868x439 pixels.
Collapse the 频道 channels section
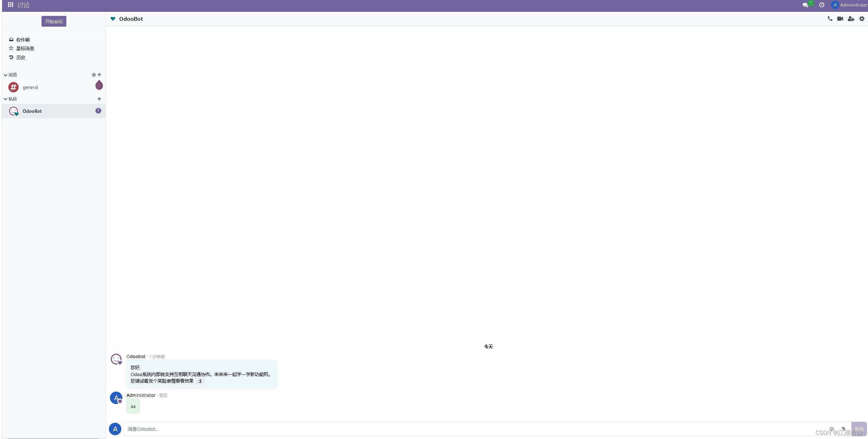click(10, 75)
